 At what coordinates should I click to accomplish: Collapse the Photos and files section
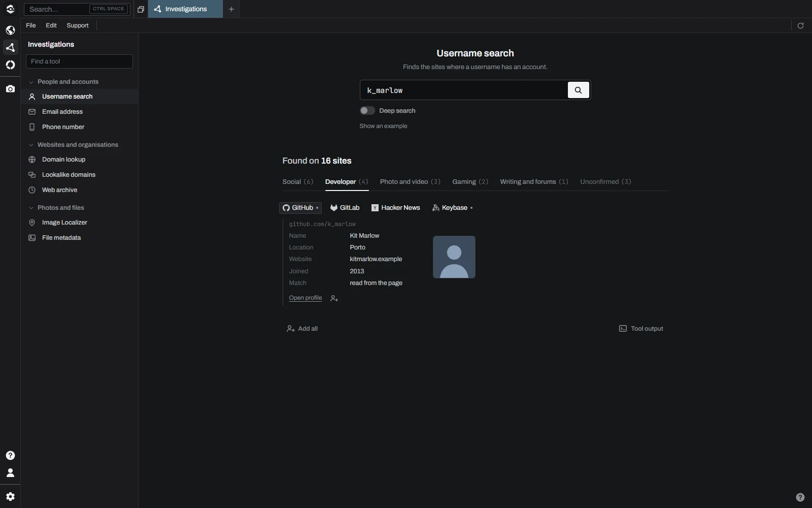[x=56, y=208]
